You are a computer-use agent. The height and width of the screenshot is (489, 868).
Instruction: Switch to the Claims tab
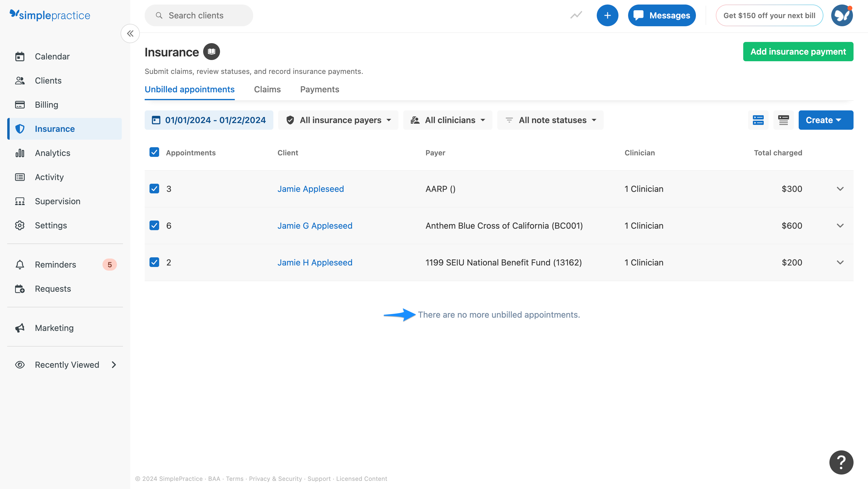pos(267,89)
